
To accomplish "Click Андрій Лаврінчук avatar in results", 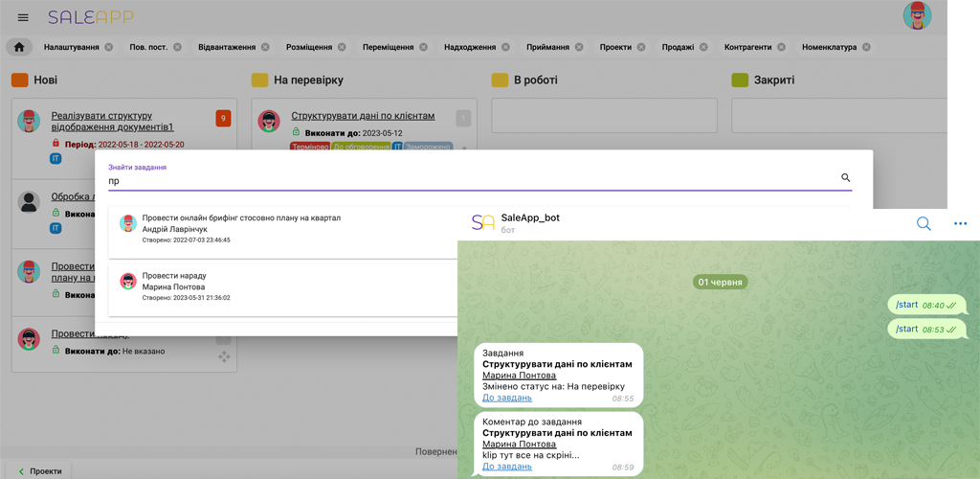I will (128, 223).
